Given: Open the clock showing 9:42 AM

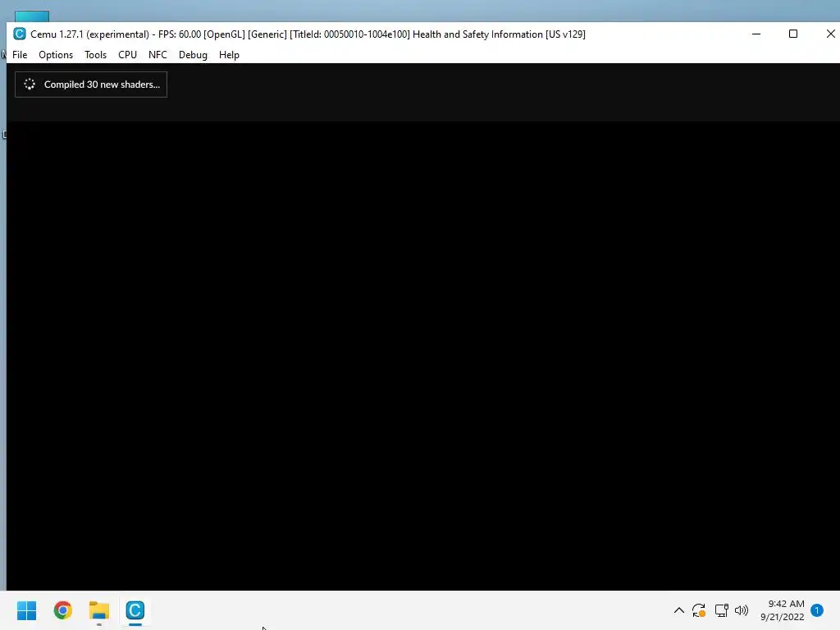Looking at the screenshot, I should pos(782,610).
